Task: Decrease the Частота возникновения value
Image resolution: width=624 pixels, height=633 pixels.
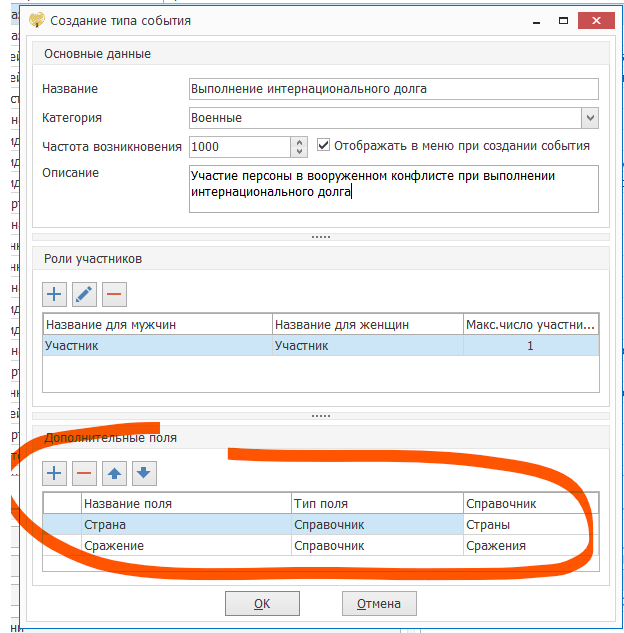Action: (299, 152)
